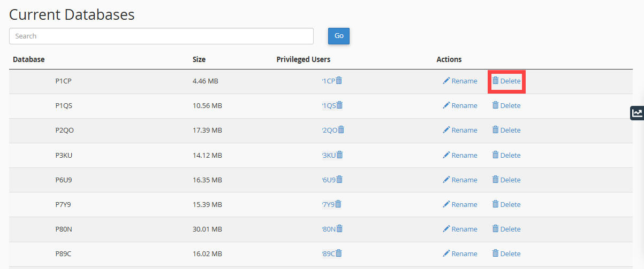Delete the P80N database
This screenshot has width=644, height=269.
(x=506, y=229)
